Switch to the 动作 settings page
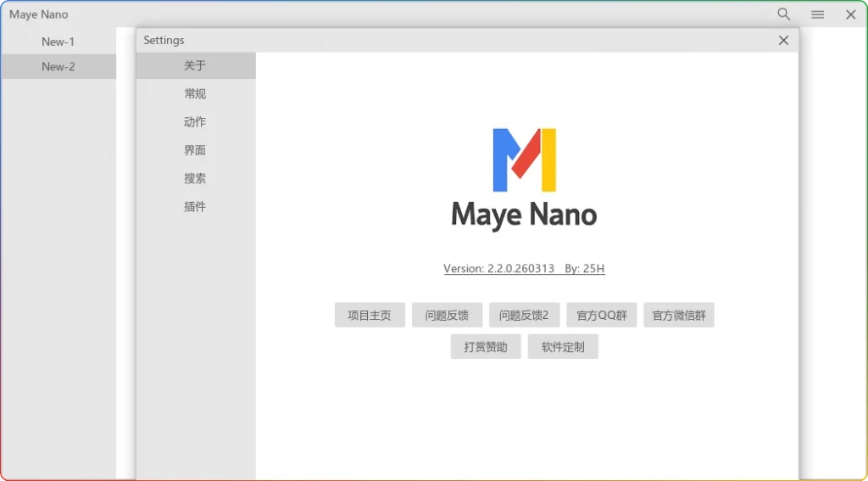This screenshot has width=868, height=481. tap(196, 122)
